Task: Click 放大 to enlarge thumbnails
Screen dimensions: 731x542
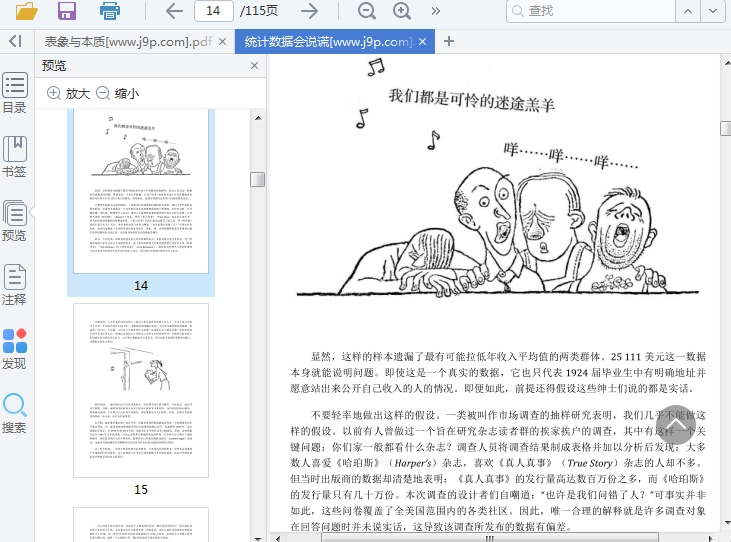Action: pyautogui.click(x=69, y=93)
